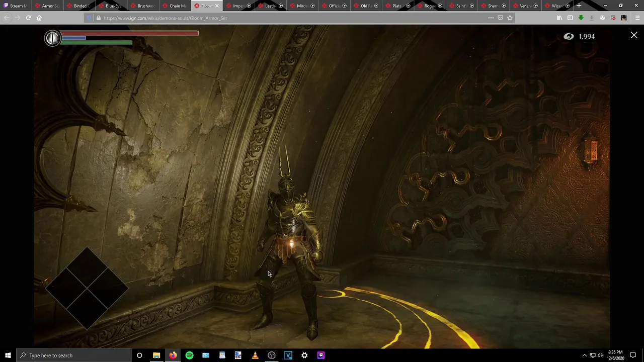Image resolution: width=644 pixels, height=362 pixels.
Task: Open the 8:35 PM clock calendar
Action: pyautogui.click(x=615, y=355)
